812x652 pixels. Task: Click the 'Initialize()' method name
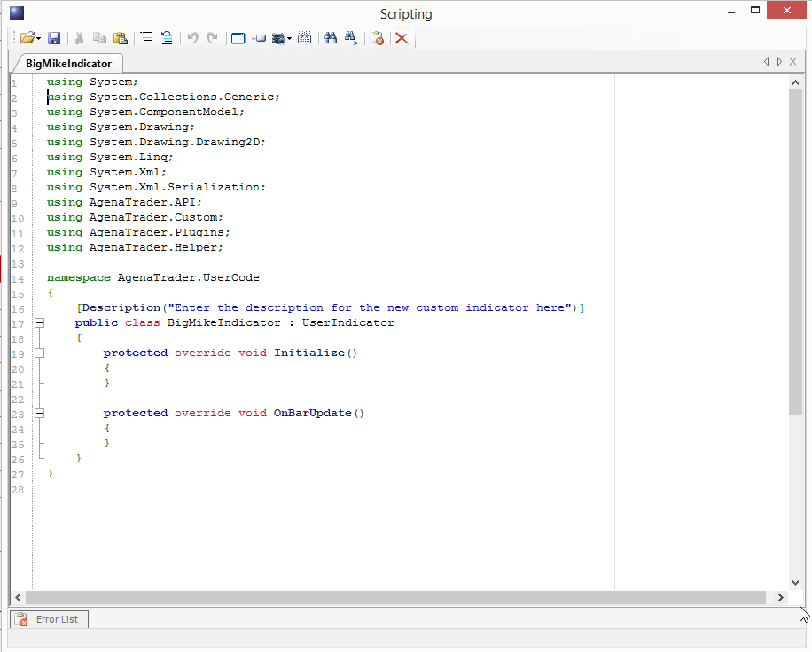point(316,353)
